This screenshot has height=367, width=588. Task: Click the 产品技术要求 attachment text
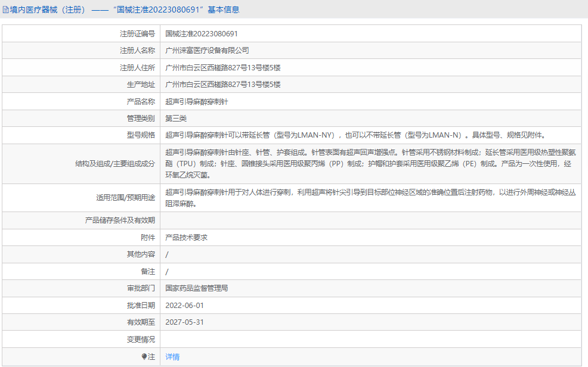[187, 238]
